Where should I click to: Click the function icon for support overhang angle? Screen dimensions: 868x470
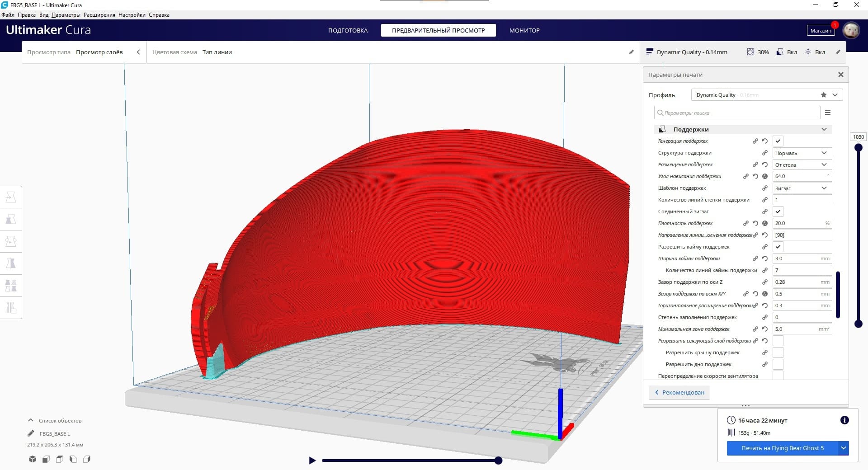765,176
